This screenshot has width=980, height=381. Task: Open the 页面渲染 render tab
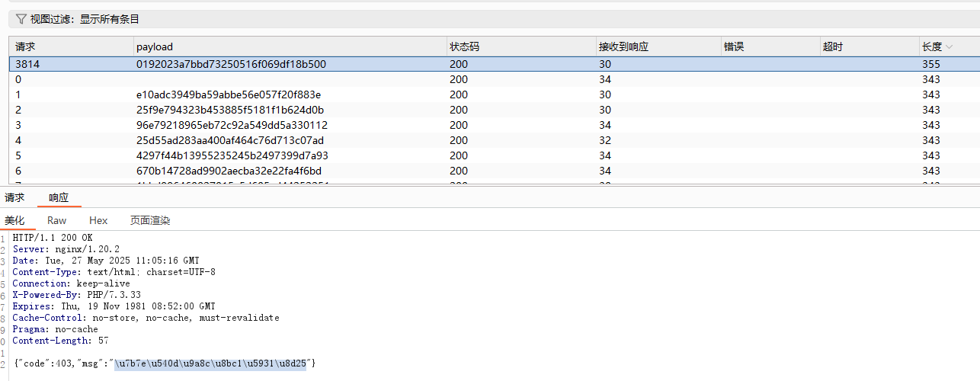pos(149,220)
